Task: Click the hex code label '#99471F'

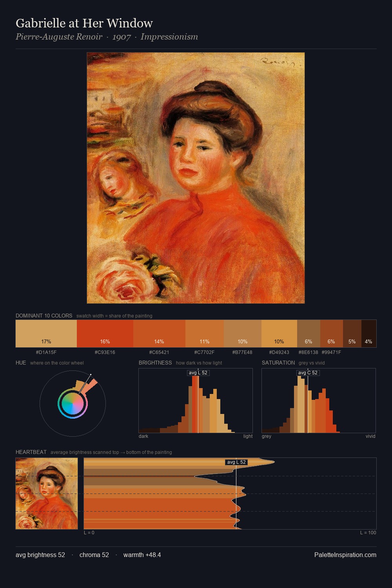Action: pos(332,352)
